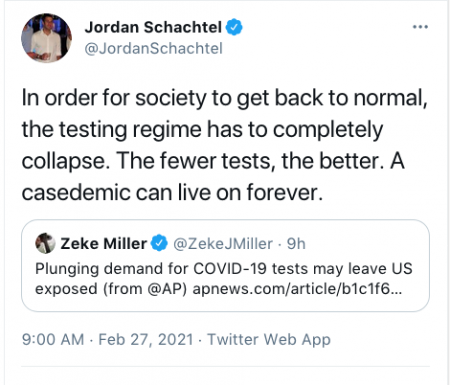Open the display name Jordan Schachtel

[153, 27]
